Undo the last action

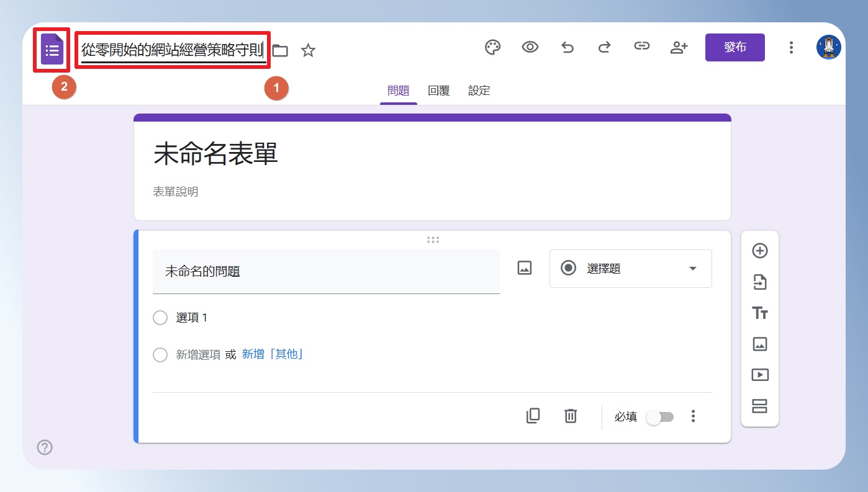coord(567,47)
